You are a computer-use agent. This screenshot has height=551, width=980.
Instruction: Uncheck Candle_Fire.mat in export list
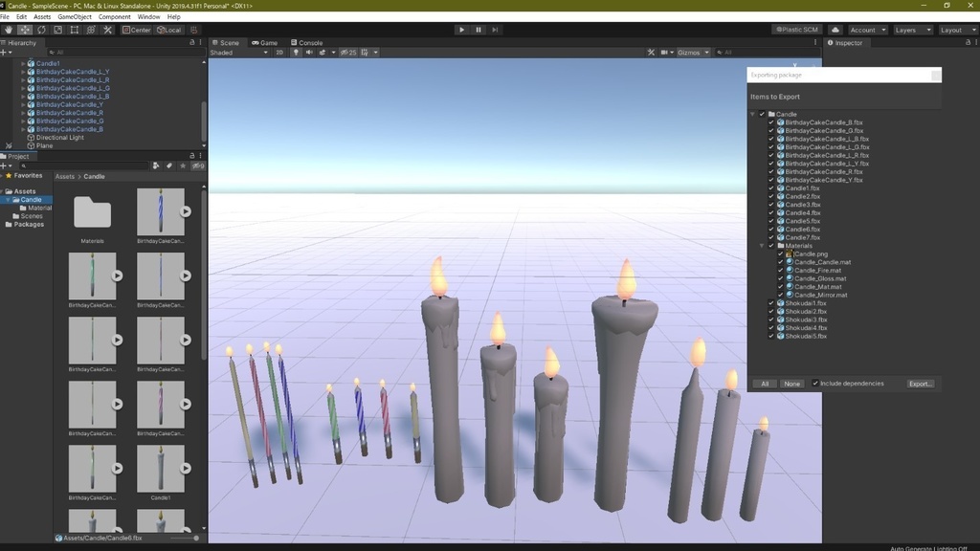point(781,271)
